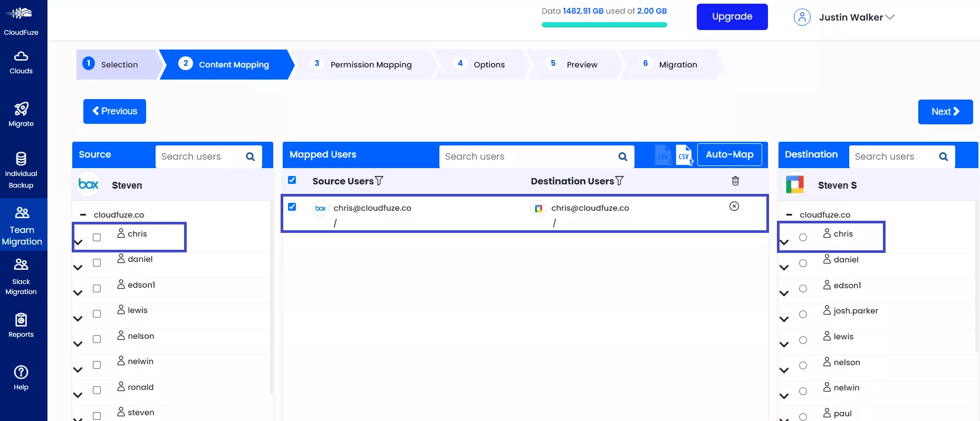Click the CSV upload icon

[684, 155]
